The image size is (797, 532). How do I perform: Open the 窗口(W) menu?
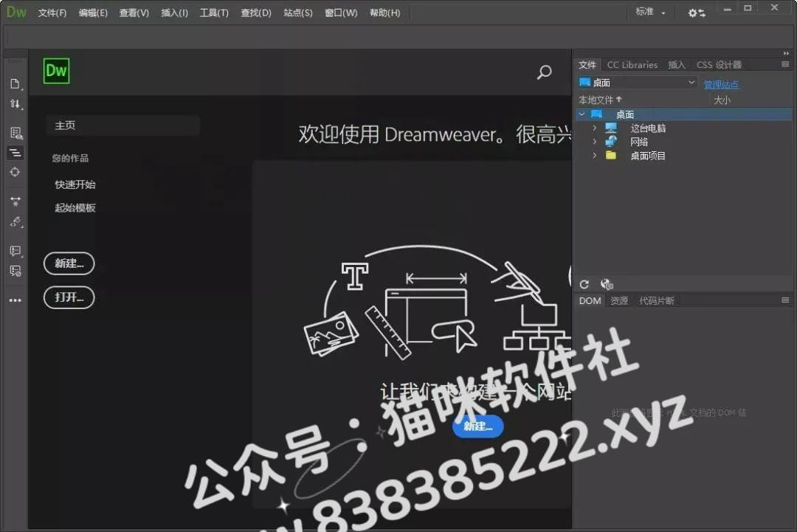tap(341, 13)
